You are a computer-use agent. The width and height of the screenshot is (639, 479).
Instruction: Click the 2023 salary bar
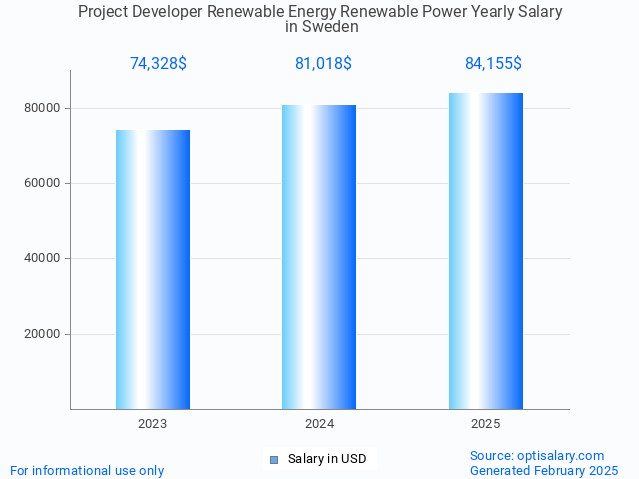click(153, 269)
